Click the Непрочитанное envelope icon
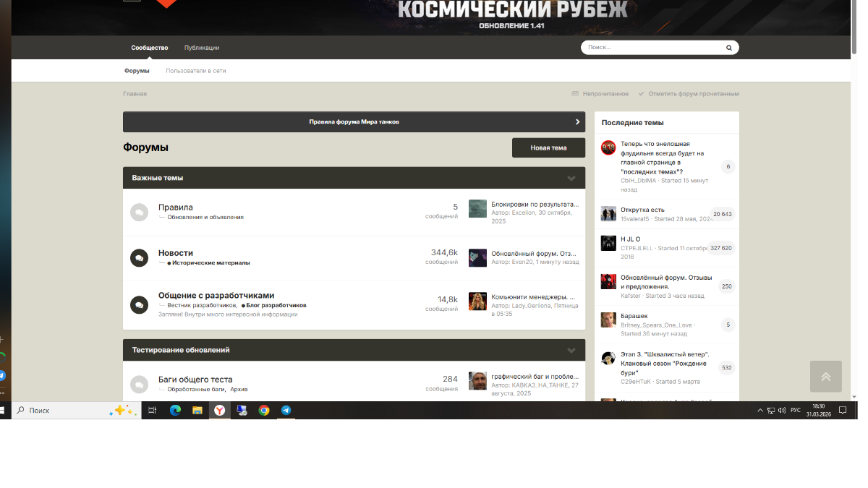This screenshot has width=868, height=488. click(575, 94)
